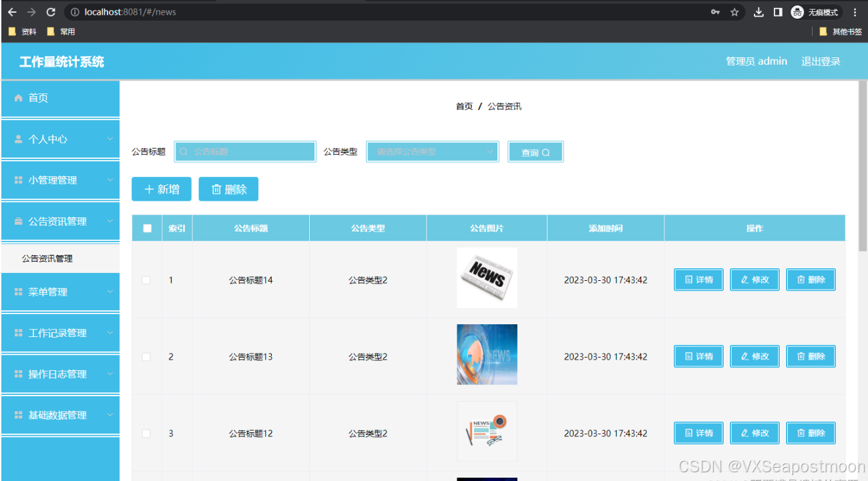
Task: Click the News image thumbnail for 公告标题14
Action: [x=487, y=278]
